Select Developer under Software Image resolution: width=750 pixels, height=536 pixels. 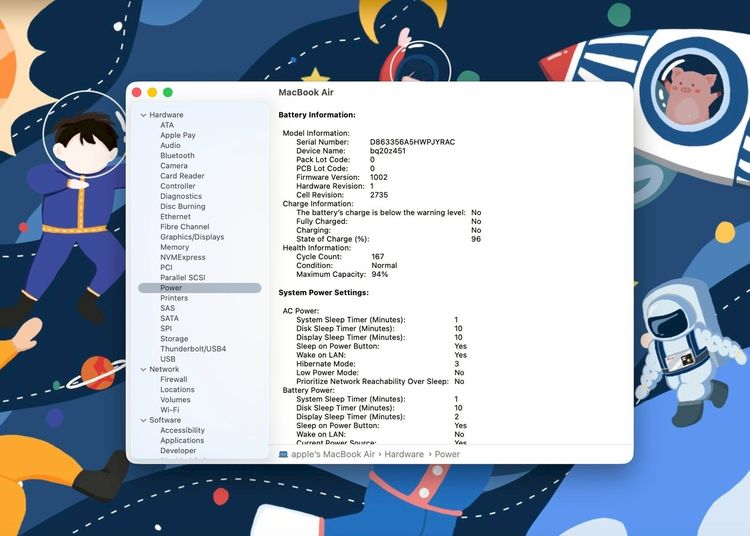(178, 450)
